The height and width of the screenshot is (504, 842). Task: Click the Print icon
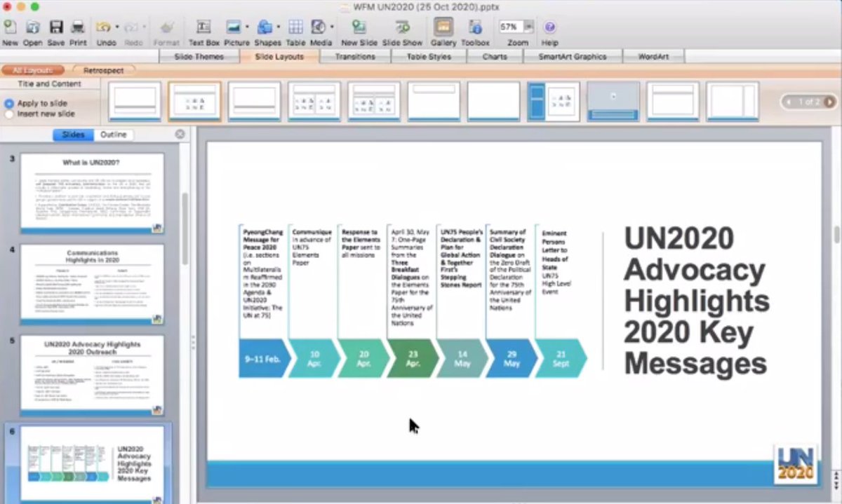(x=78, y=27)
